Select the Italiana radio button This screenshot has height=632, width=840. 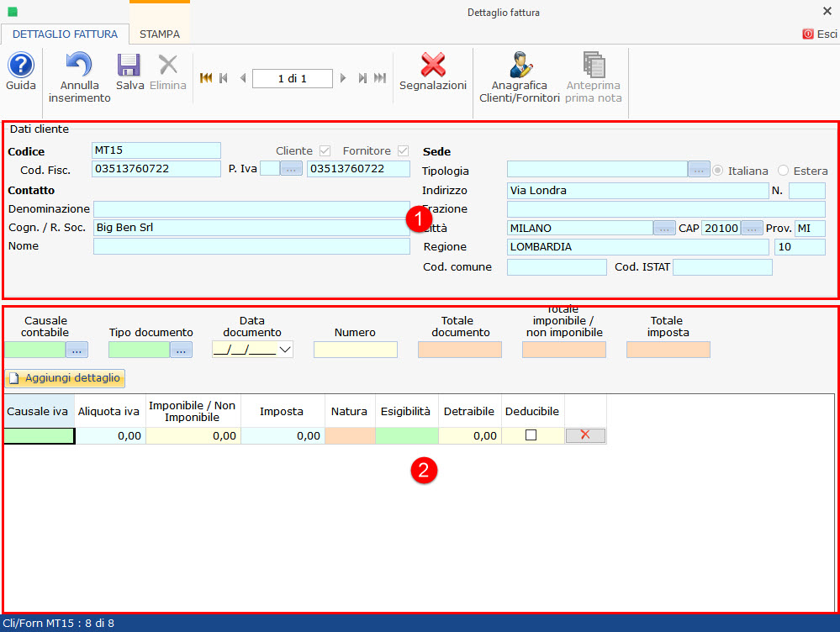tap(718, 171)
